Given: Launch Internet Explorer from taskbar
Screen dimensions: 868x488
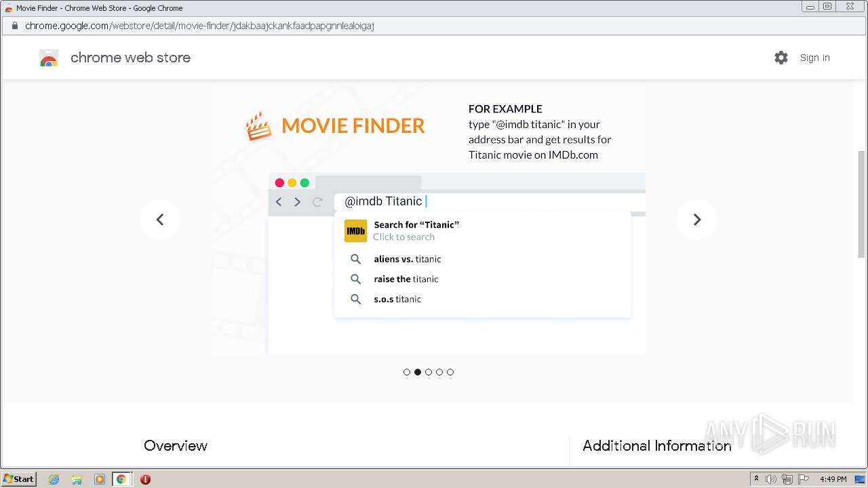Looking at the screenshot, I should click(x=54, y=479).
